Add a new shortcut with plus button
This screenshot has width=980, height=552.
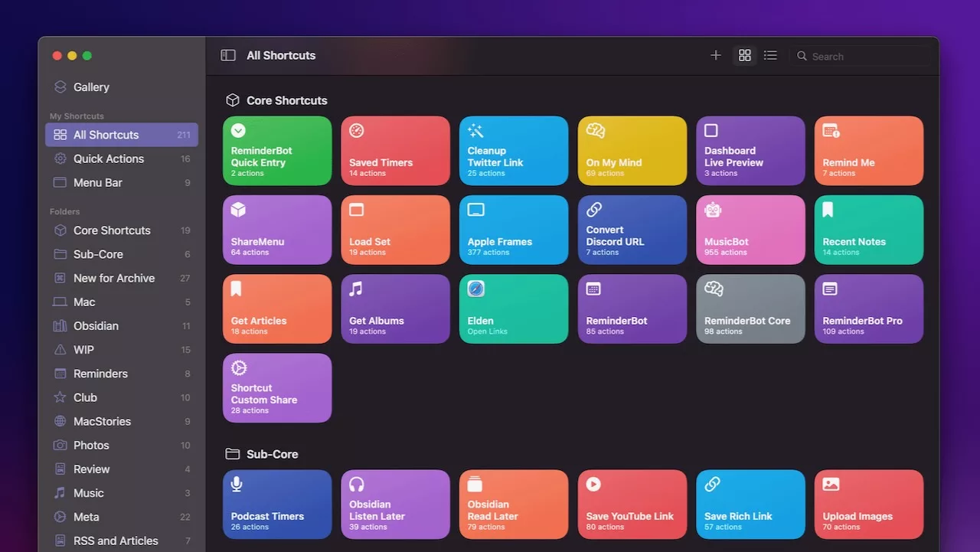coord(716,55)
